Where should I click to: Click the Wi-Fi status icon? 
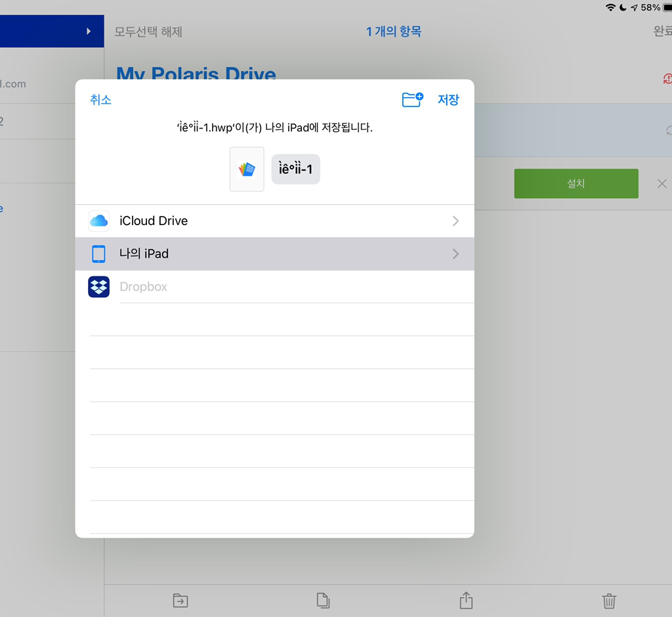click(x=610, y=8)
